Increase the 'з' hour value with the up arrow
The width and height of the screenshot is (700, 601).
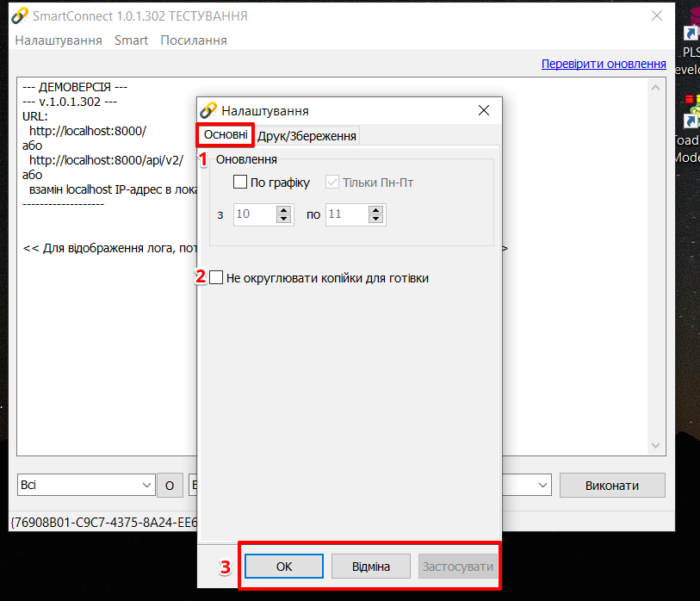click(284, 210)
